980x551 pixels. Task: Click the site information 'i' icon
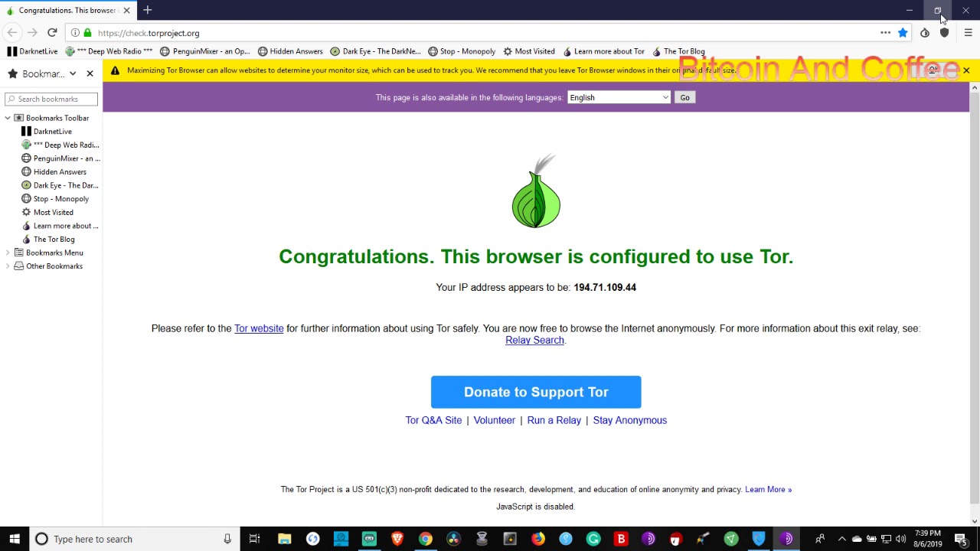75,33
